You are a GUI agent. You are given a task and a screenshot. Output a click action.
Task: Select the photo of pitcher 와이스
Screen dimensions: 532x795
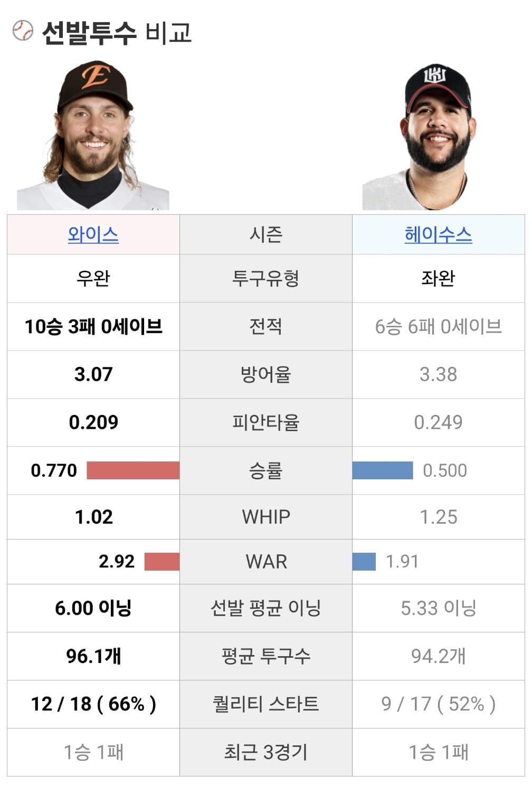pos(93,135)
